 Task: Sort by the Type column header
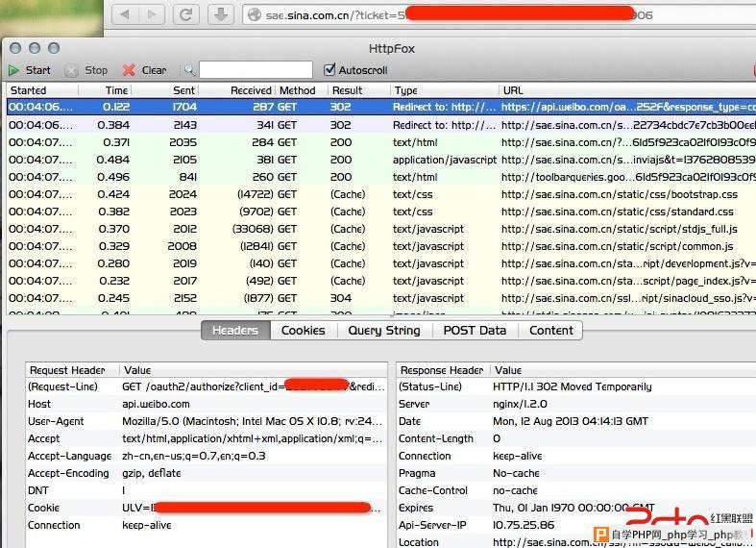coord(445,90)
